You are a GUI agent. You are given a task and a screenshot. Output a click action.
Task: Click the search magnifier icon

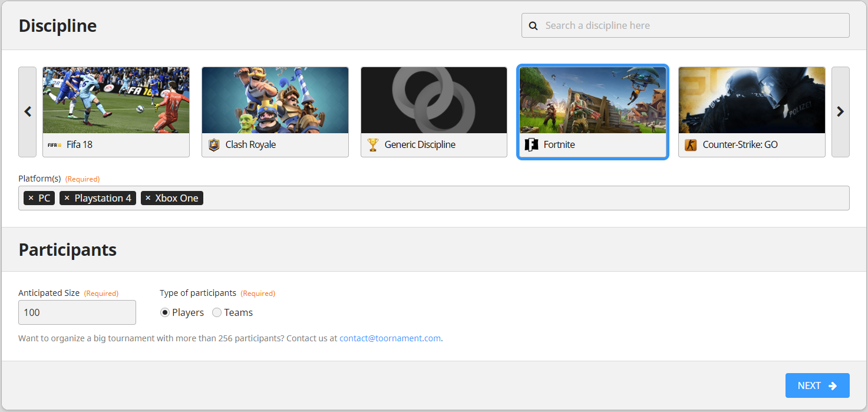point(533,25)
